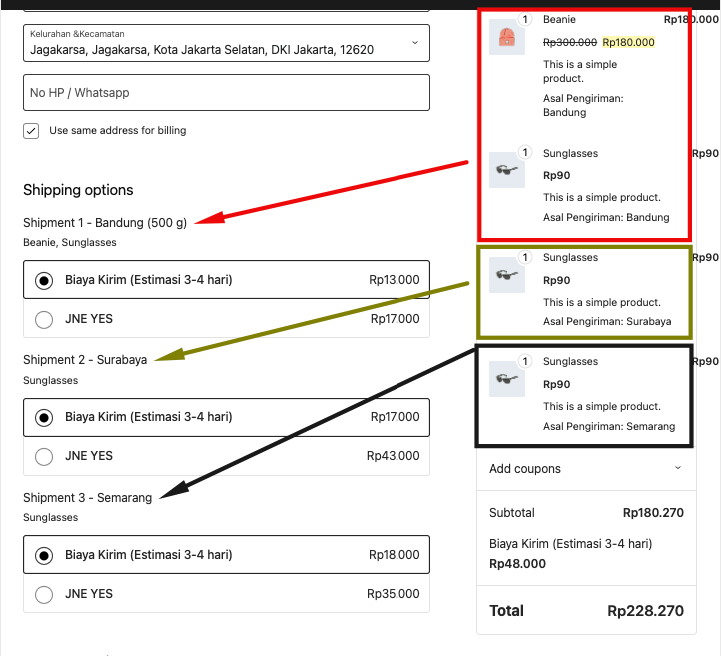Select JNE YES Rp17000 for Bandung shipment

(x=44, y=319)
